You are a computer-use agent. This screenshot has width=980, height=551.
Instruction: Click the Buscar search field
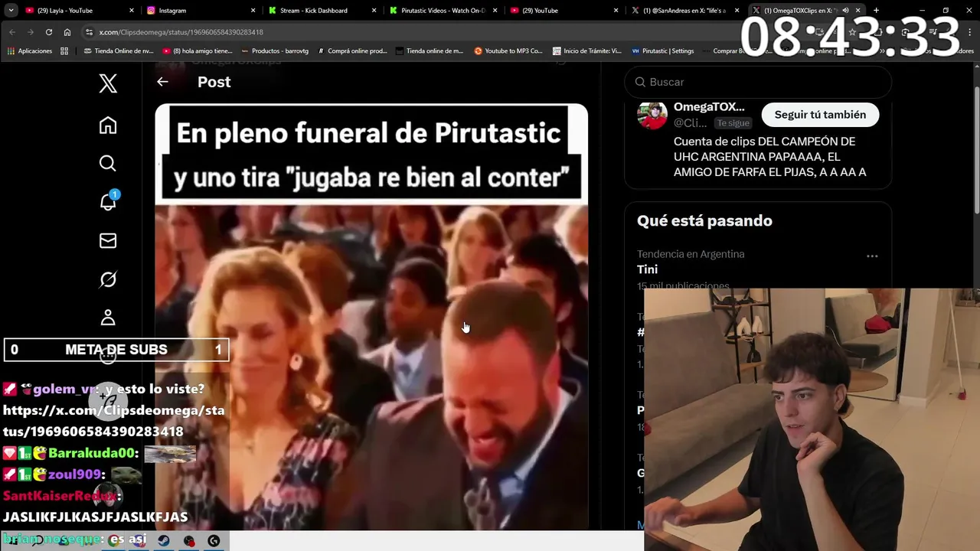pos(758,82)
